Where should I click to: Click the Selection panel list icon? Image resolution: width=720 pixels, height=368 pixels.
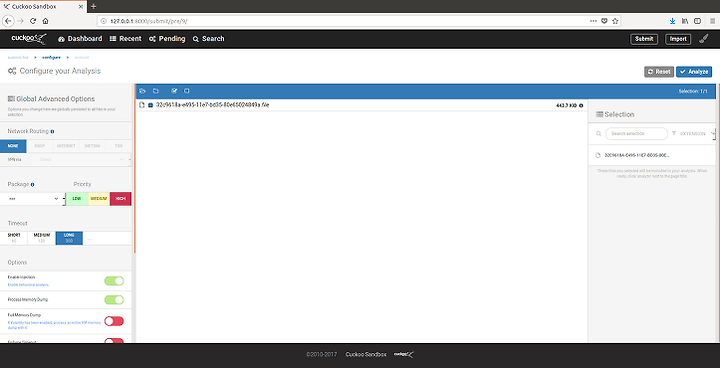599,114
